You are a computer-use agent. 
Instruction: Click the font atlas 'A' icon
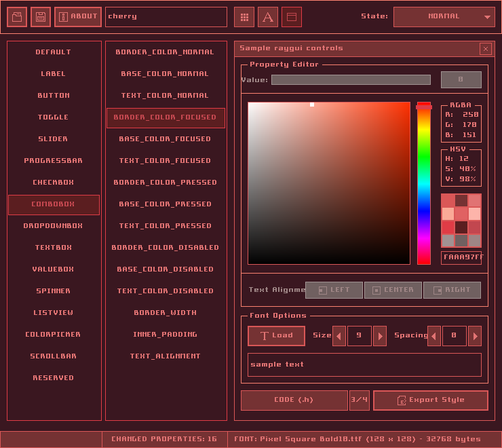[x=268, y=17]
